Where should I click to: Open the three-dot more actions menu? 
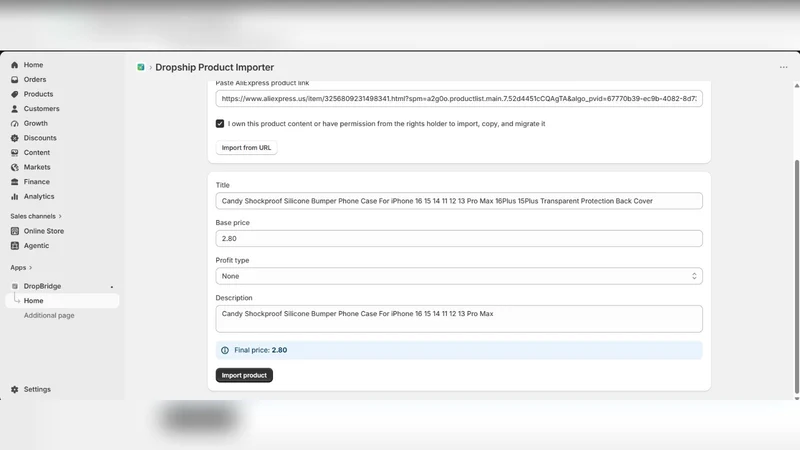[x=783, y=67]
